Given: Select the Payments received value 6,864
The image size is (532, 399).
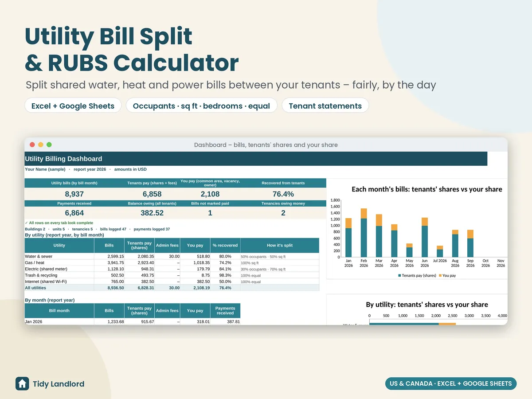Looking at the screenshot, I should pyautogui.click(x=74, y=213).
